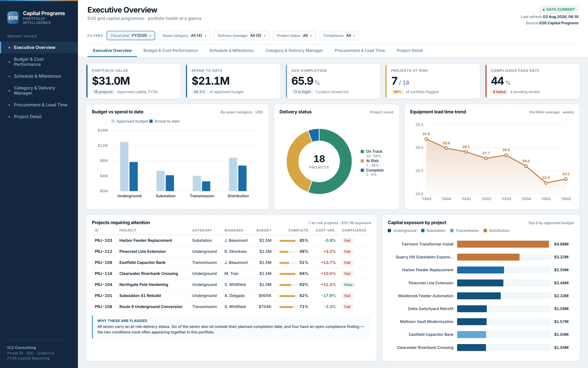This screenshot has width=588, height=368.
Task: Click the 17 in flight badge
Action: (302, 92)
